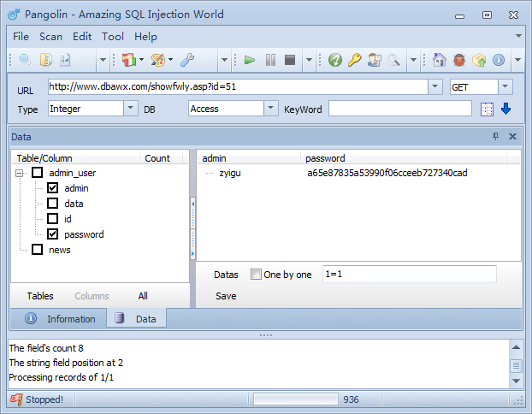
Task: Switch to the Data tab
Action: tap(136, 319)
